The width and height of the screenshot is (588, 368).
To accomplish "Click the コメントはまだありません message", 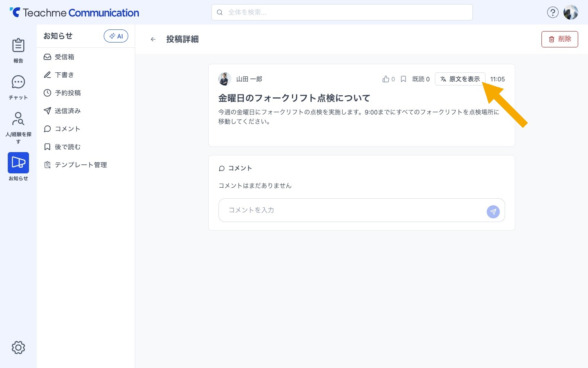I will tap(255, 186).
